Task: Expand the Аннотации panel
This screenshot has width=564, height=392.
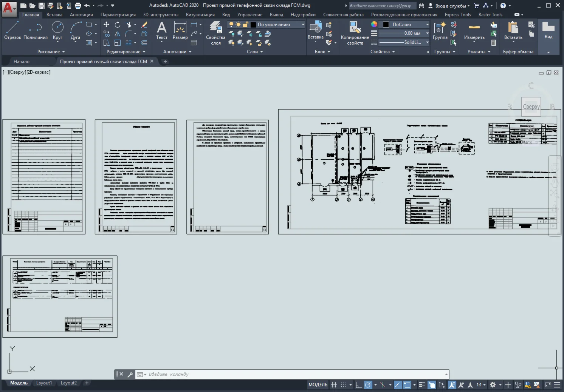Action: tap(177, 52)
